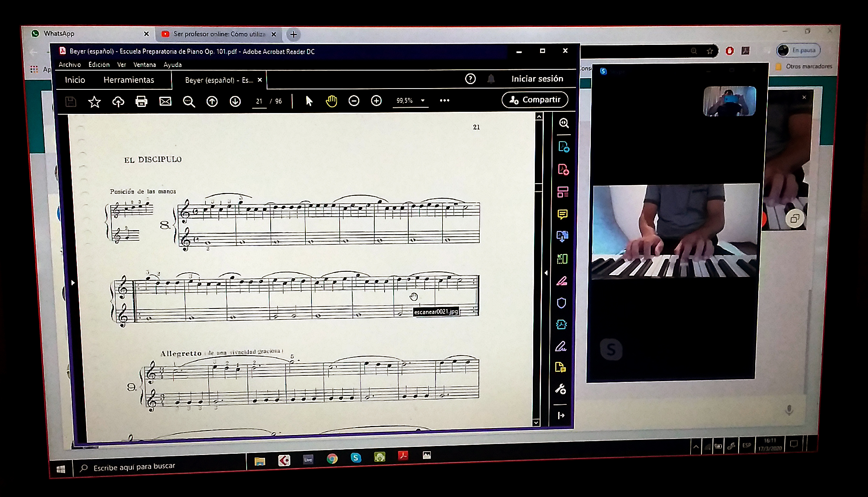The height and width of the screenshot is (497, 868).
Task: Open the find text magnifier tool
Action: tap(189, 102)
